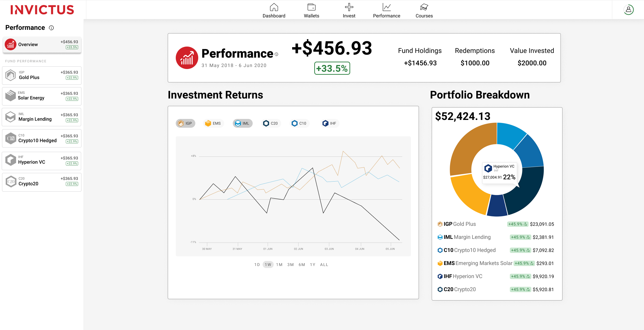Toggle the C20 series in chart legend

tap(271, 123)
